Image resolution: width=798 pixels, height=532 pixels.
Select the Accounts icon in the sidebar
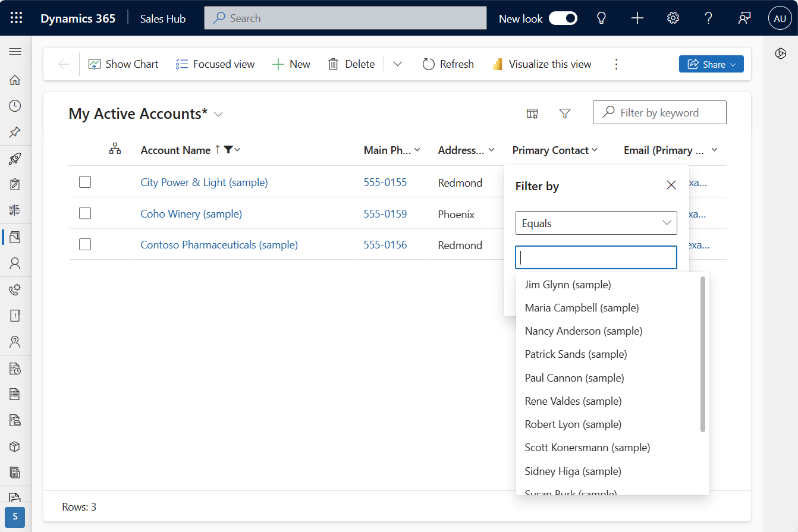tap(15, 237)
